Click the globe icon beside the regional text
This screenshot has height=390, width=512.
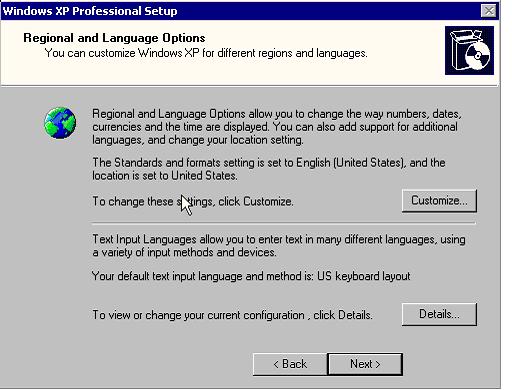tap(60, 122)
